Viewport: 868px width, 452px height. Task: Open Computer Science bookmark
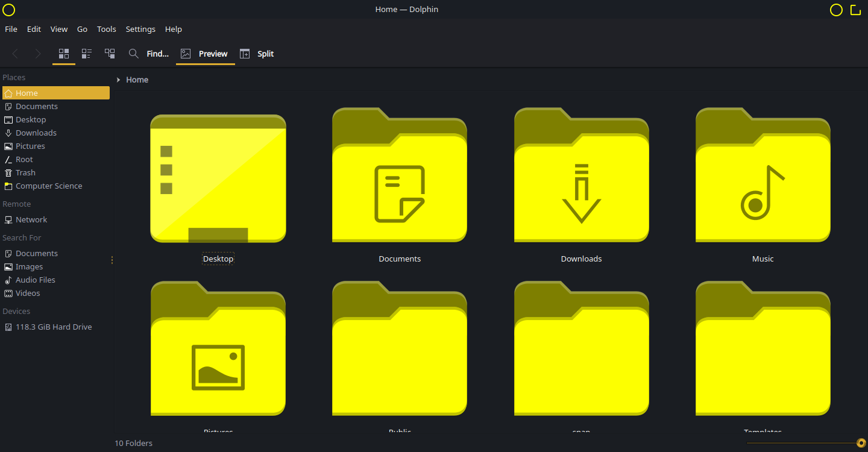56,186
